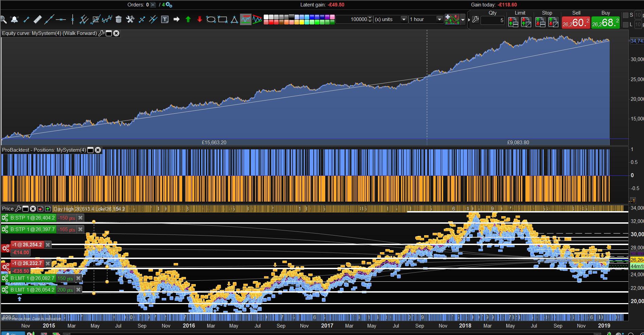This screenshot has height=335, width=644.
Task: Maximize the Equity curve panel
Action: (109, 33)
